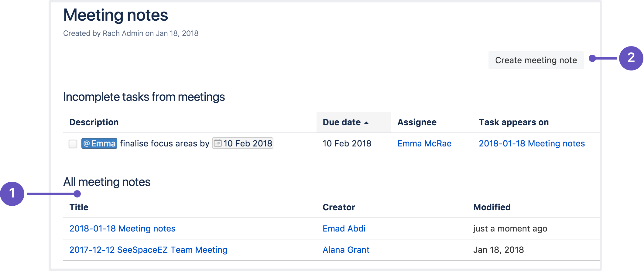View Alana Grant's profile
Image resolution: width=644 pixels, height=271 pixels.
[x=346, y=250]
